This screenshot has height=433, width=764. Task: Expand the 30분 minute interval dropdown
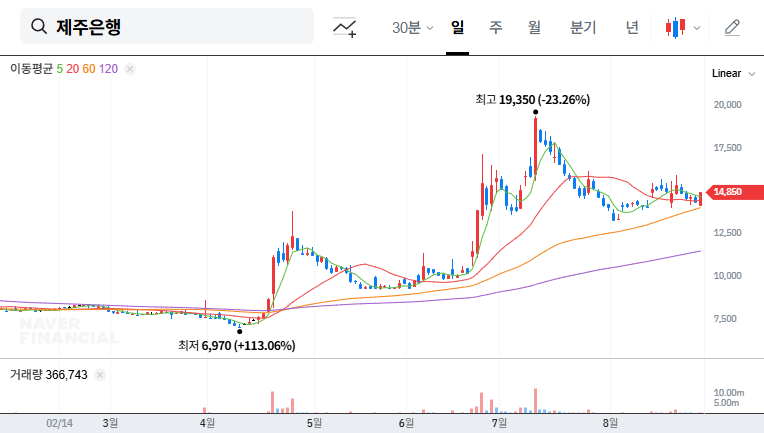[x=412, y=27]
